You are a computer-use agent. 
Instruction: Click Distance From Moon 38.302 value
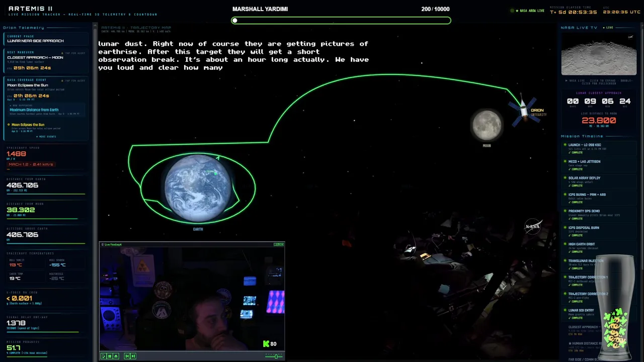click(21, 210)
